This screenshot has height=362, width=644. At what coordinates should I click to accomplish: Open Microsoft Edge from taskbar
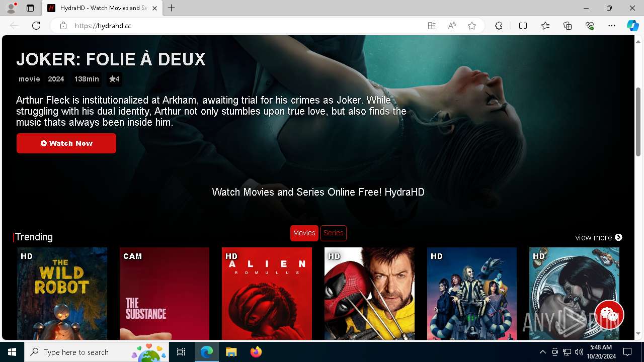pyautogui.click(x=207, y=352)
